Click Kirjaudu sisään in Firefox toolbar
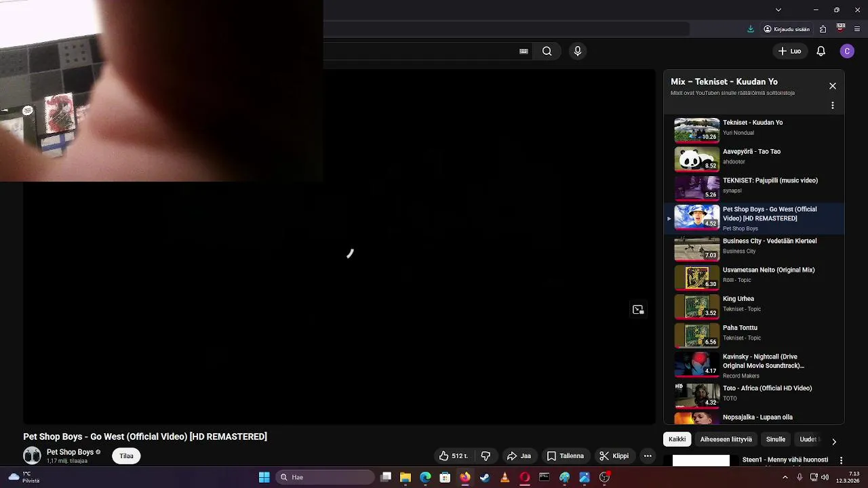The width and height of the screenshot is (868, 488). pos(787,29)
